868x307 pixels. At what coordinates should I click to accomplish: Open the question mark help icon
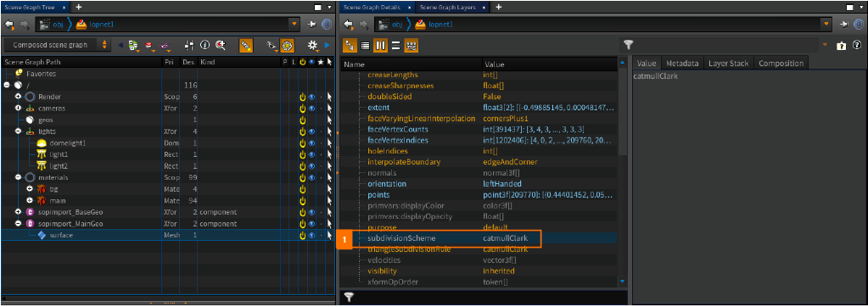click(856, 45)
